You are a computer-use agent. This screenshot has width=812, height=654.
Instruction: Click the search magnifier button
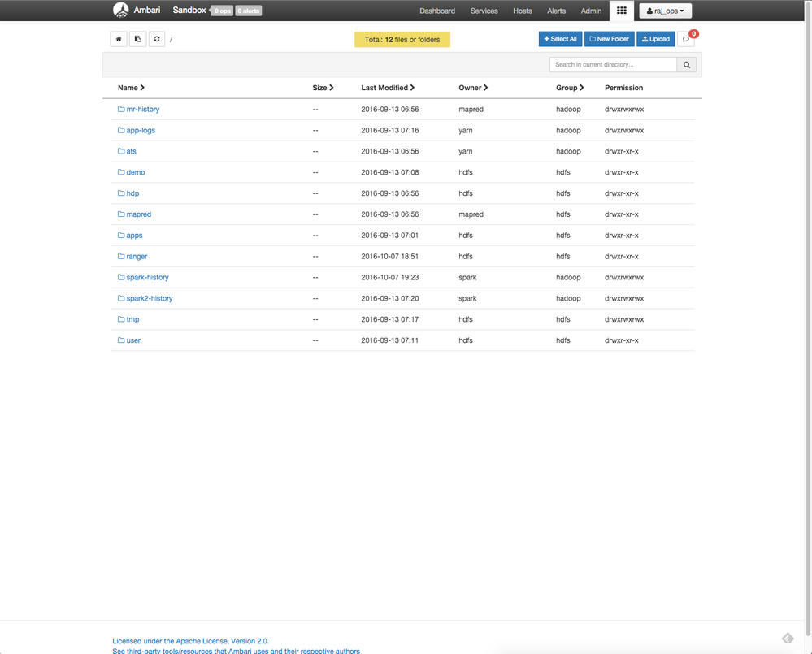(x=687, y=65)
